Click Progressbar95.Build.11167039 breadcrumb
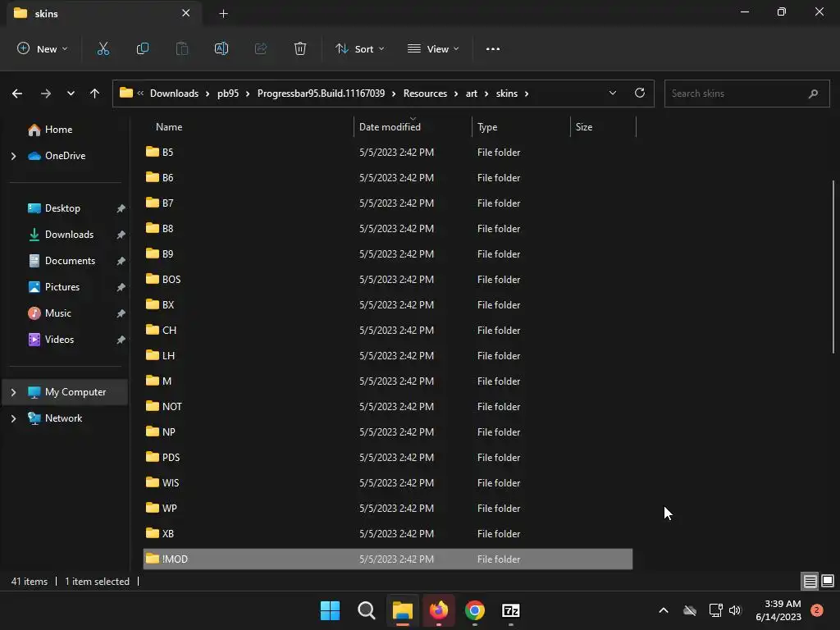Image resolution: width=840 pixels, height=630 pixels. point(321,94)
